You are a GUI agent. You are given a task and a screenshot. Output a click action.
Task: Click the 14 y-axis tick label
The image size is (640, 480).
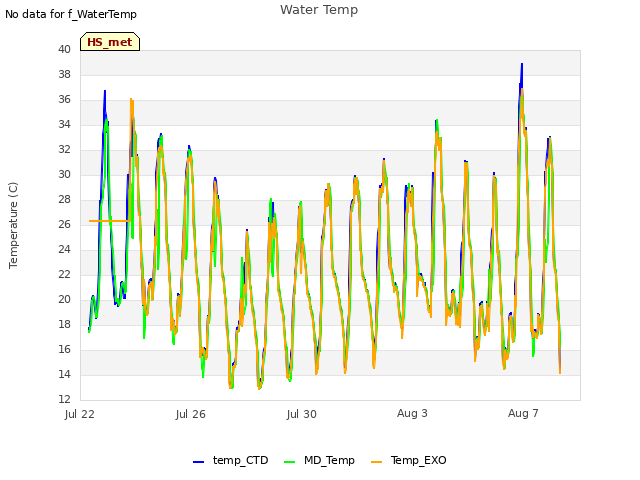point(64,374)
